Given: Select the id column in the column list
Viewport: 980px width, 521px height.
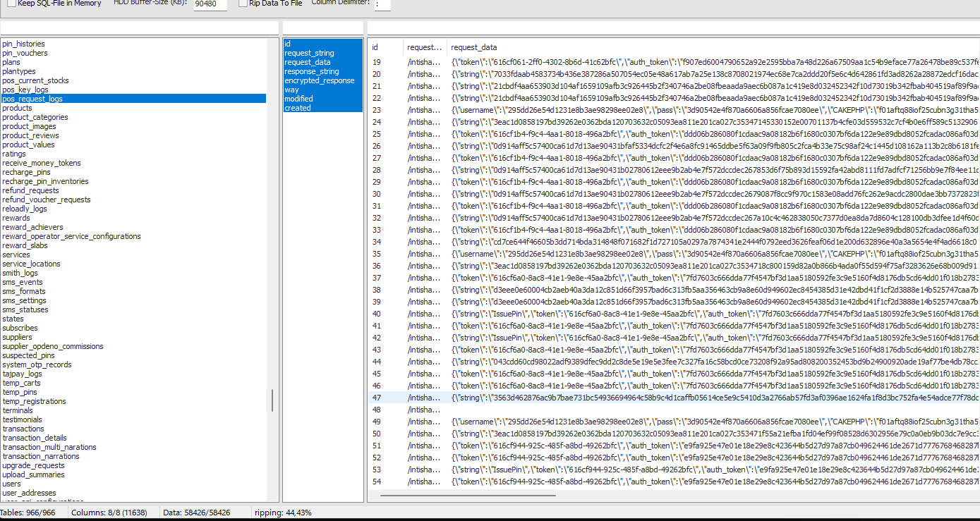Looking at the screenshot, I should (x=322, y=44).
